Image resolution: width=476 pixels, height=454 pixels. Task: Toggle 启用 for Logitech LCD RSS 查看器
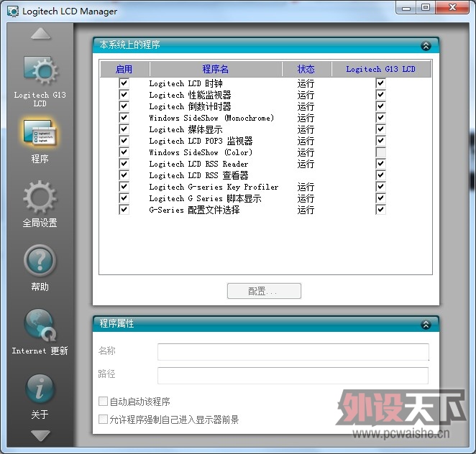[x=124, y=175]
